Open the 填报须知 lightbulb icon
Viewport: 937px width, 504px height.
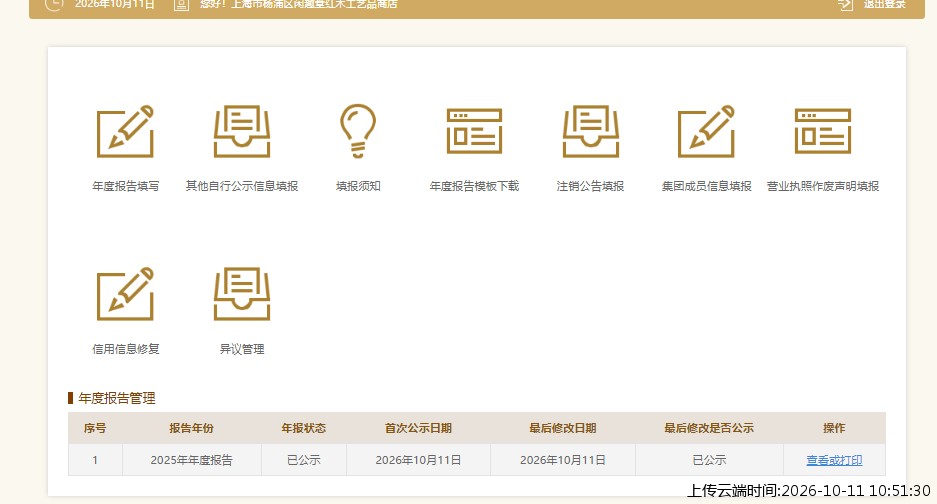pyautogui.click(x=358, y=131)
